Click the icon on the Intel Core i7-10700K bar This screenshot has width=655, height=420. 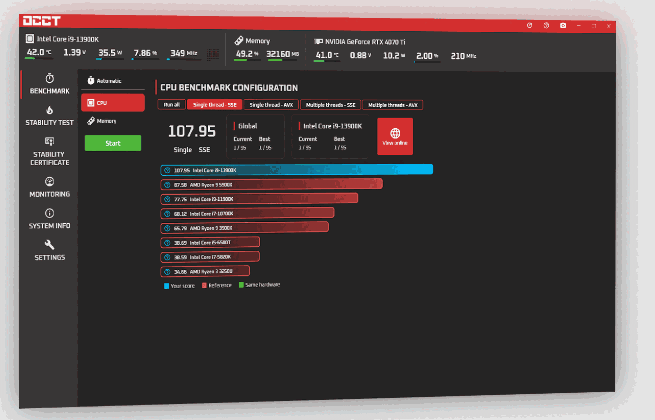point(167,214)
